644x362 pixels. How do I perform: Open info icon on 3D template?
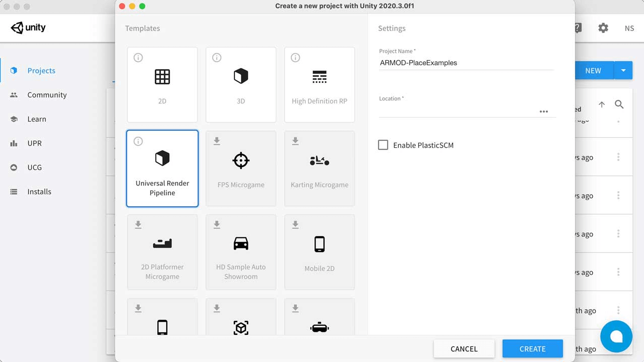(217, 57)
